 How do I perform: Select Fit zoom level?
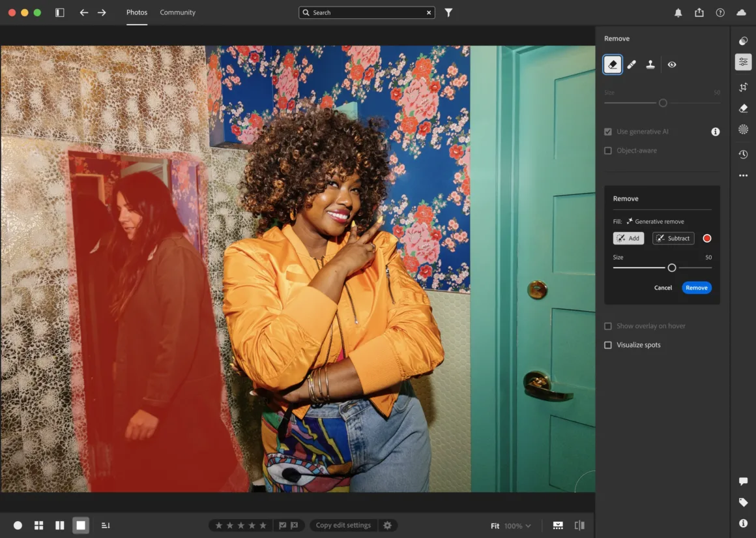[495, 526]
